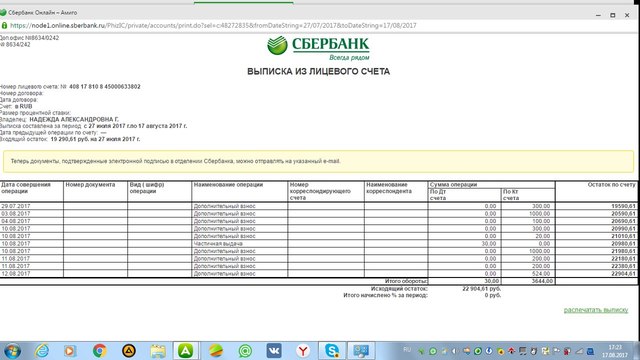Click the volume speaker tray icon
This screenshot has width=640, height=360.
pos(454,351)
